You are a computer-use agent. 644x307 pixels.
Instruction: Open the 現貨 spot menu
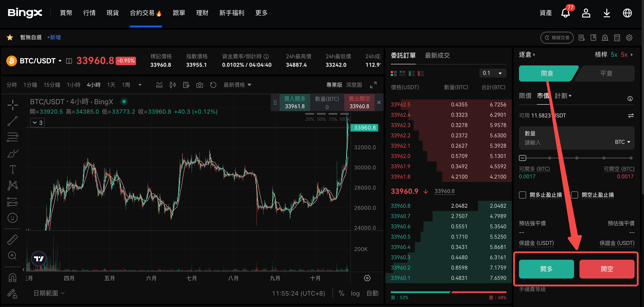(112, 13)
